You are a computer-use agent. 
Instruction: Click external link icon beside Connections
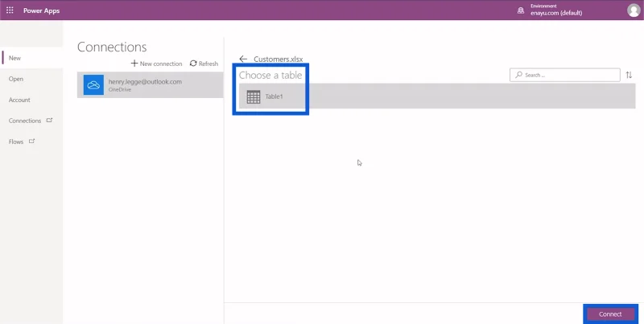point(49,121)
